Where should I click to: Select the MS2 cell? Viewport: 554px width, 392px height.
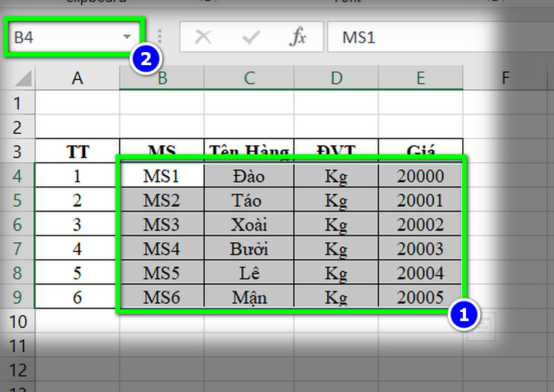pyautogui.click(x=162, y=200)
